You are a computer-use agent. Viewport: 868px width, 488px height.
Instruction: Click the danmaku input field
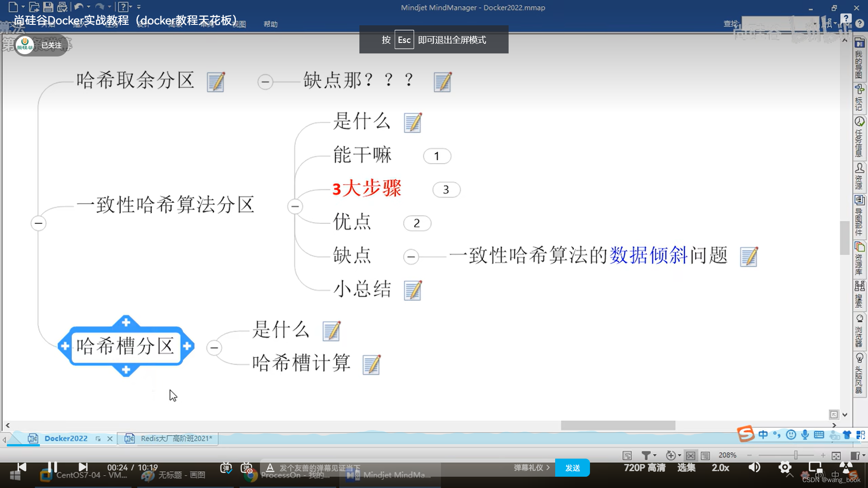coord(384,468)
